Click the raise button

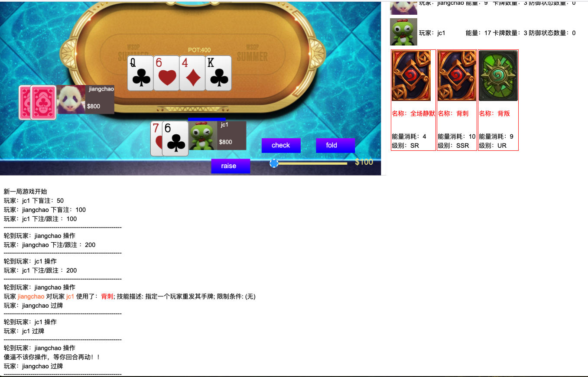[x=231, y=166]
